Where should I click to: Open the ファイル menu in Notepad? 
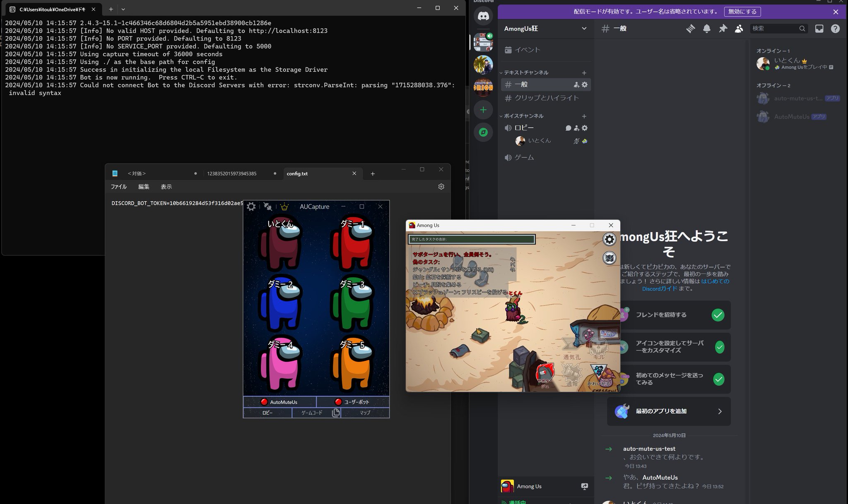[118, 187]
